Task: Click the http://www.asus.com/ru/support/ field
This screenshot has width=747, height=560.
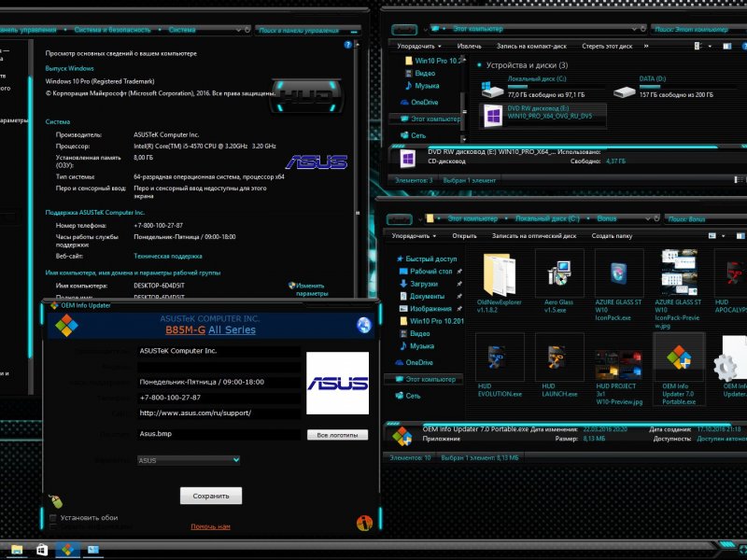Action: pos(218,413)
